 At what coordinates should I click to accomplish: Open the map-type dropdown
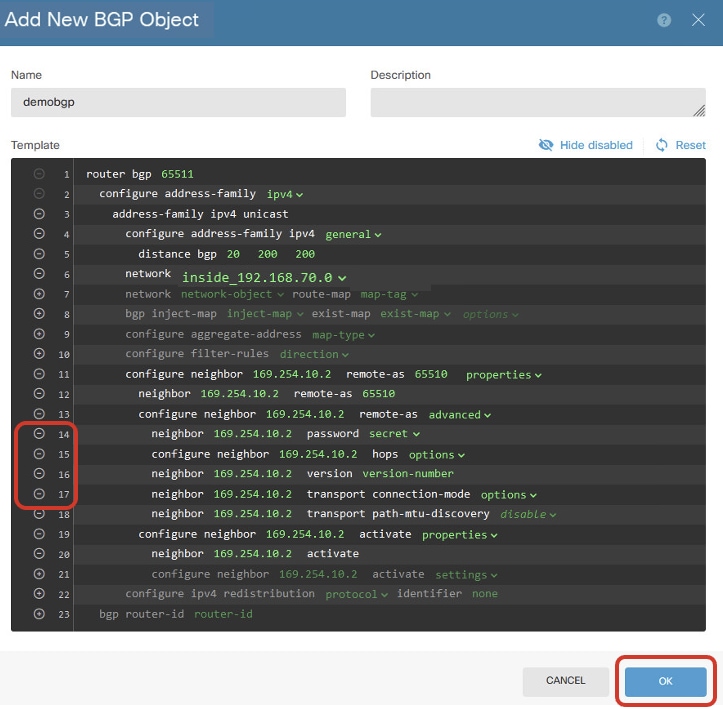(x=344, y=335)
